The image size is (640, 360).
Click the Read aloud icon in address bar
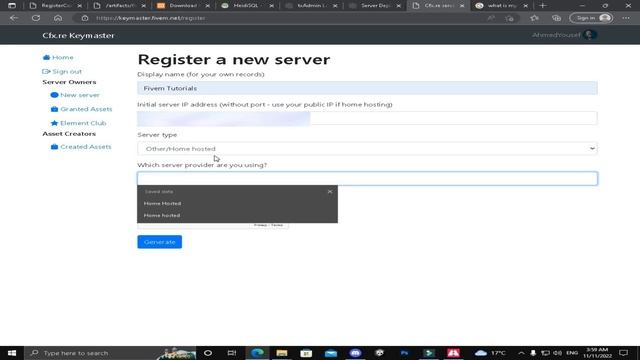[491, 18]
